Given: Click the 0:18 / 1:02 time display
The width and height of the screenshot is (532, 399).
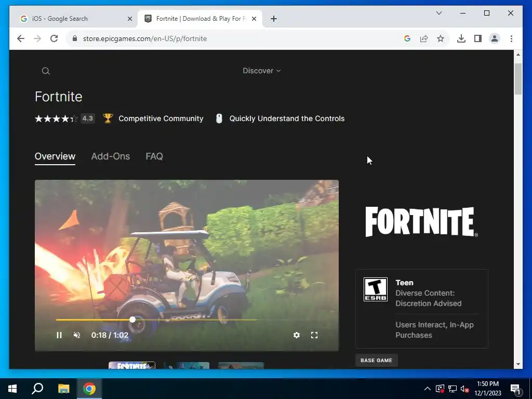Looking at the screenshot, I should tap(110, 335).
